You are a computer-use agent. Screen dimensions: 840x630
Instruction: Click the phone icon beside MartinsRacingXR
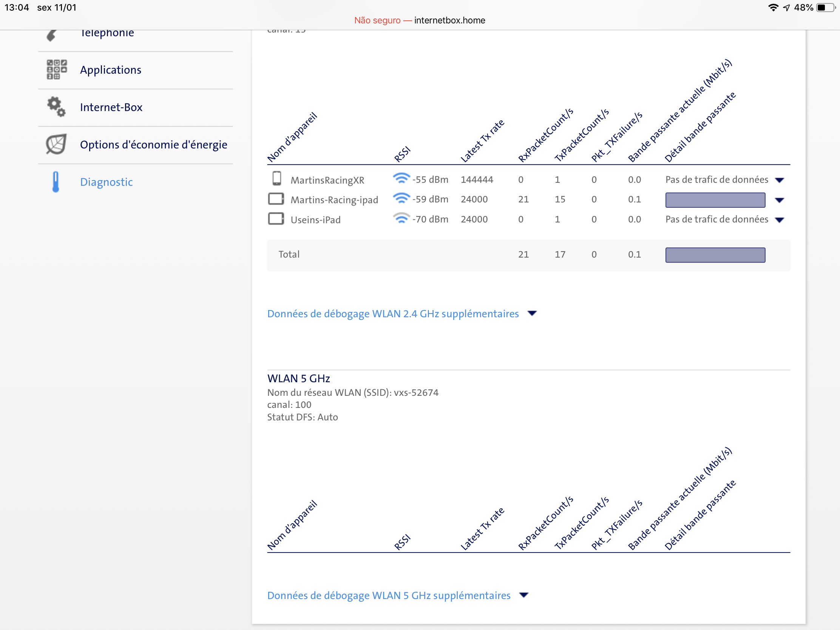(x=277, y=179)
